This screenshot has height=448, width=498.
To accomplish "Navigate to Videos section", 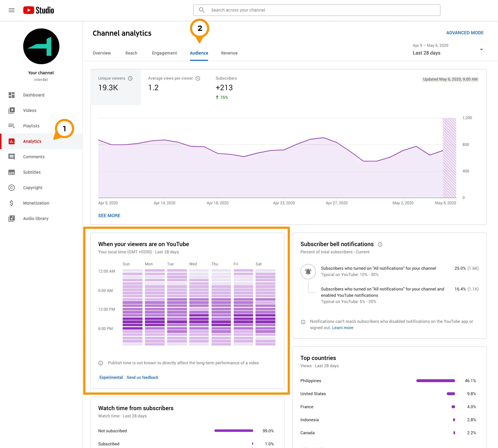I will 30,110.
